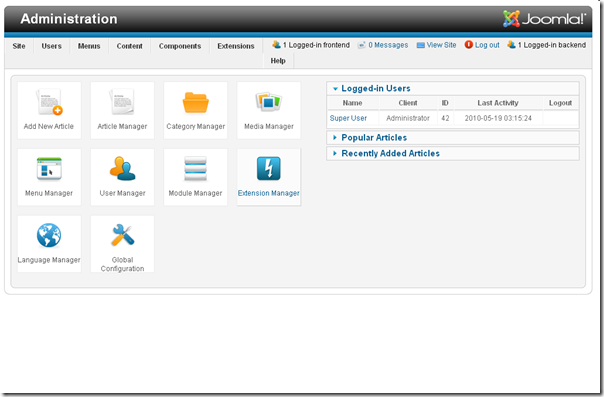Open the Add New Article icon
This screenshot has height=397, width=604.
tap(49, 102)
